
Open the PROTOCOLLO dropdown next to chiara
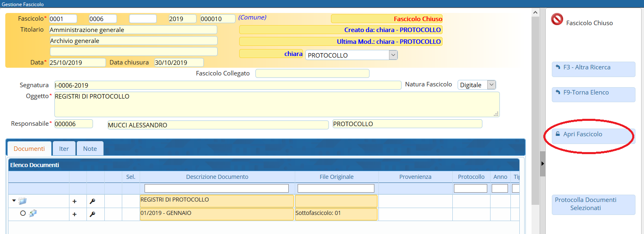pyautogui.click(x=393, y=55)
